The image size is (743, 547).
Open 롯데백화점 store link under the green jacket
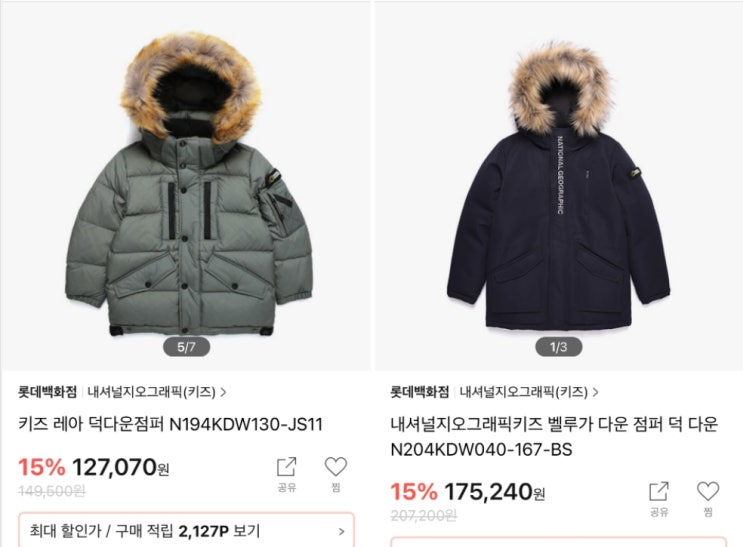(47, 392)
